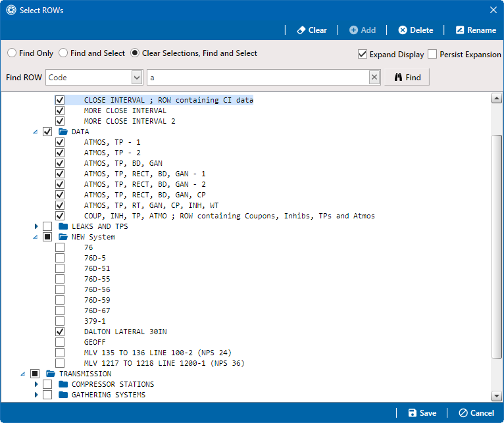504x423 pixels.
Task: Click the DATA folder icon
Action: (x=63, y=132)
